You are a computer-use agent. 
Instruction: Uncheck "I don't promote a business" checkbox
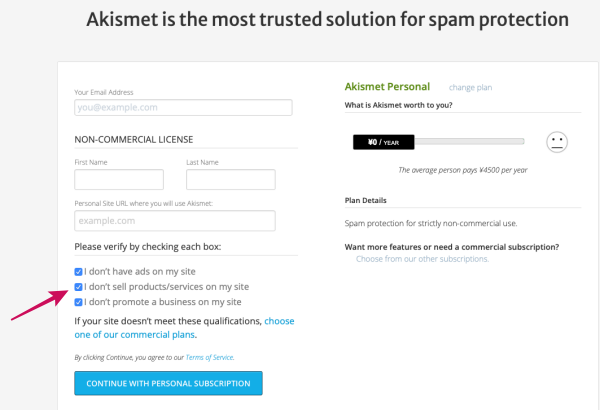pyautogui.click(x=79, y=301)
